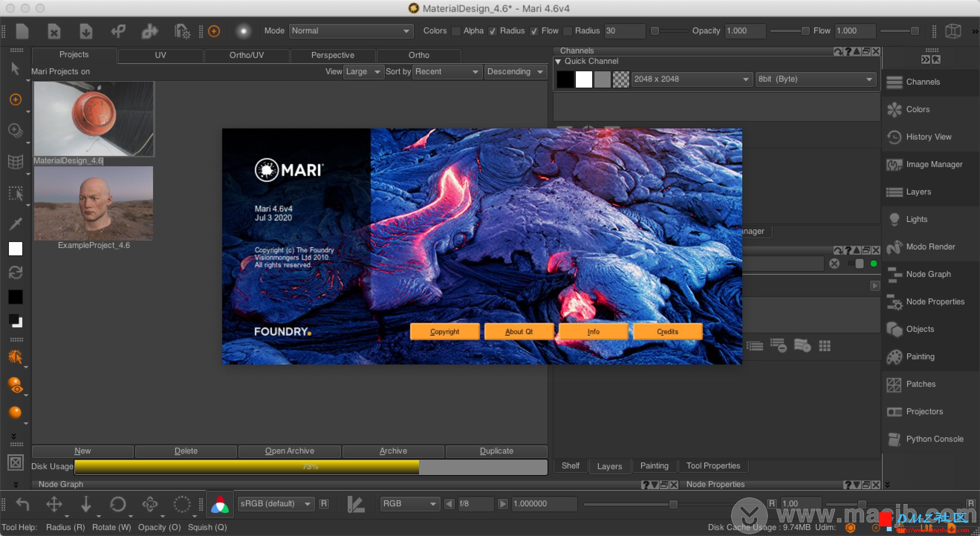Click the brush tip preview icon
This screenshot has height=536, width=980.
pos(243,31)
